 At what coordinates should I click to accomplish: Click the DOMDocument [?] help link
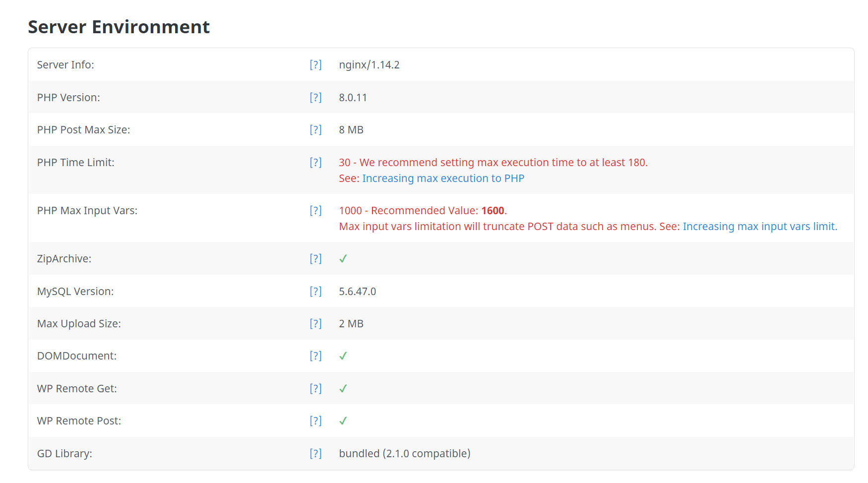(x=315, y=356)
